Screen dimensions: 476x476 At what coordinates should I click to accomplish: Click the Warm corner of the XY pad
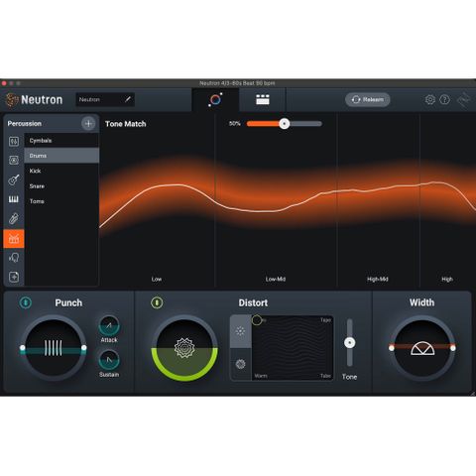point(261,376)
